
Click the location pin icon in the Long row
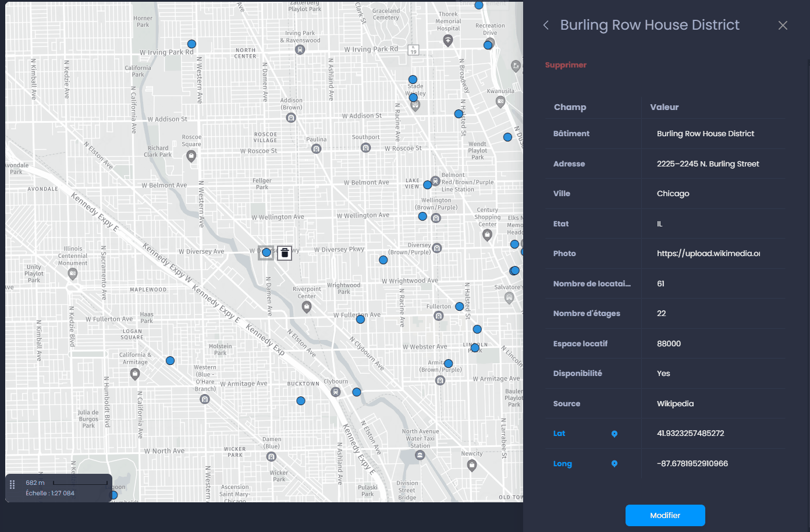pyautogui.click(x=614, y=464)
